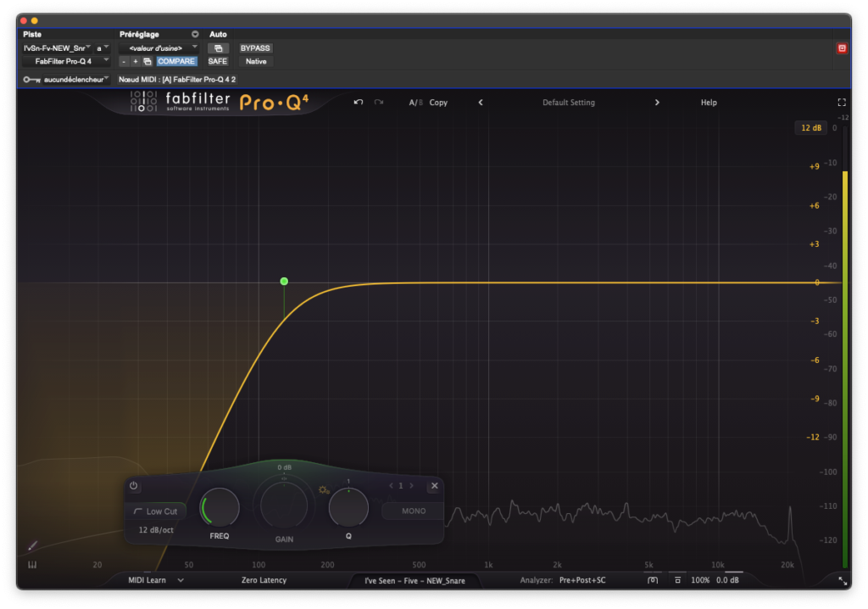This screenshot has width=868, height=609.
Task: Enter full screen mode icon
Action: pos(842,103)
